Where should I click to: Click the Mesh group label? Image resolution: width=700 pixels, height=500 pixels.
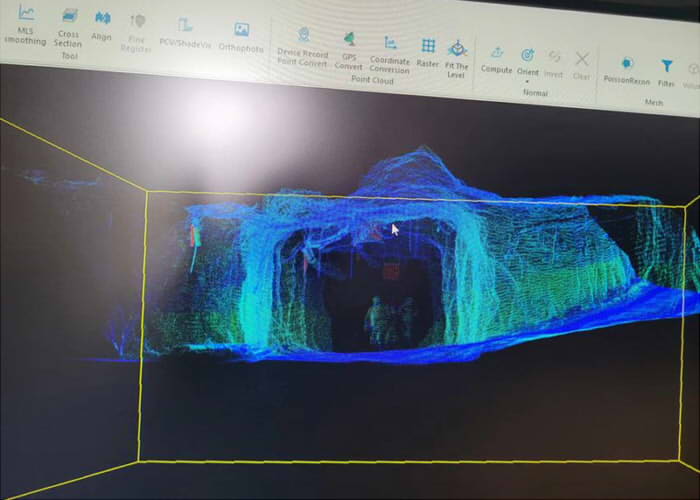(654, 102)
